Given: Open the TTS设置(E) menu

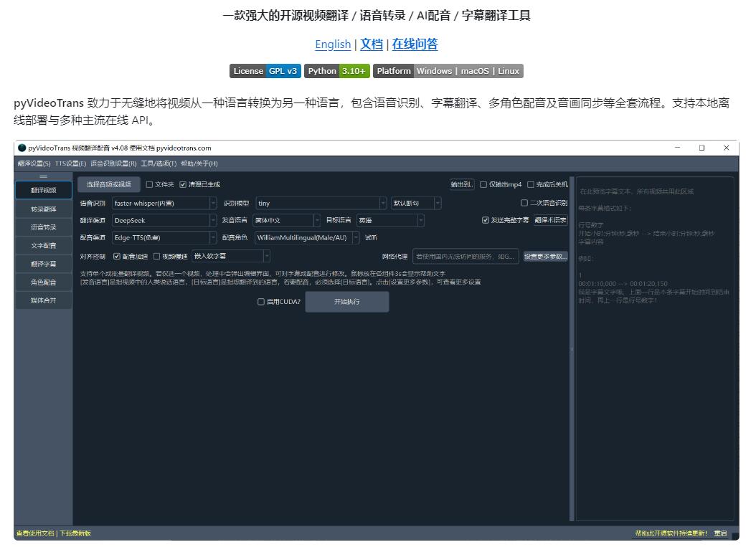Looking at the screenshot, I should point(70,164).
